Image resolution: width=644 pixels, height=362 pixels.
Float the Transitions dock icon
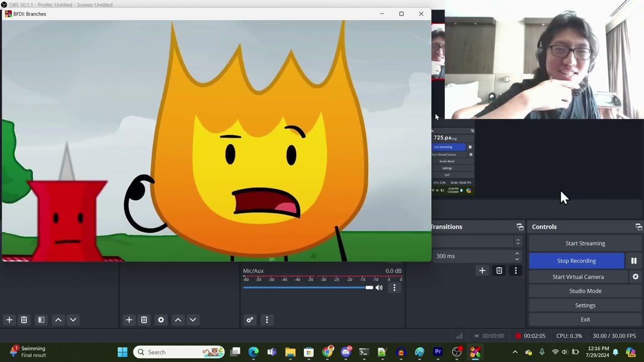[x=520, y=227]
